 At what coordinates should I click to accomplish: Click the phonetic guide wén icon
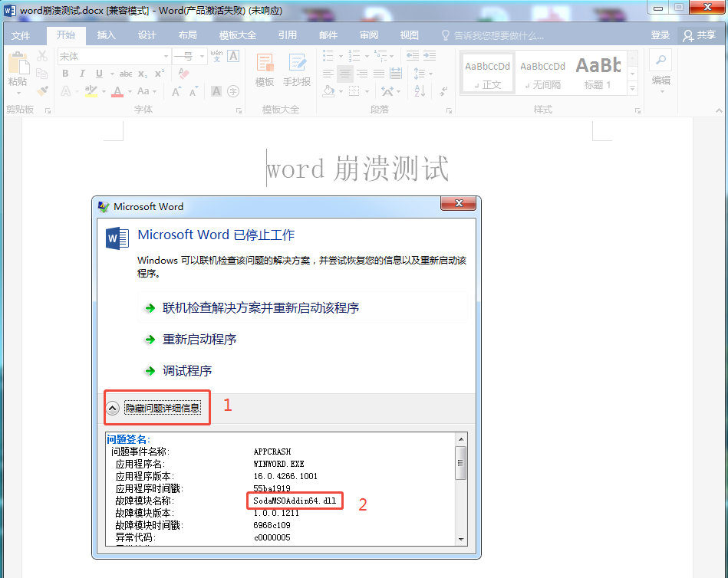point(216,56)
